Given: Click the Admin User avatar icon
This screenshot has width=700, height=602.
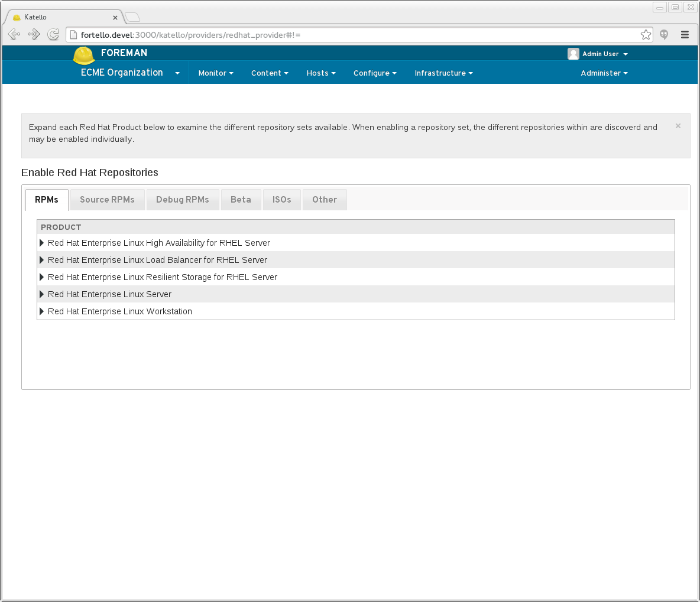Looking at the screenshot, I should (x=573, y=54).
